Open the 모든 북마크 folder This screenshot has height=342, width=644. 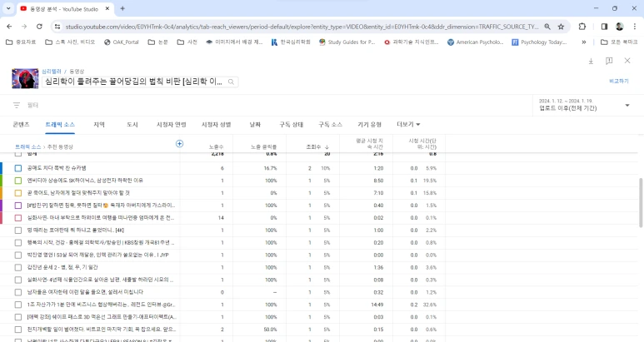[x=619, y=42]
